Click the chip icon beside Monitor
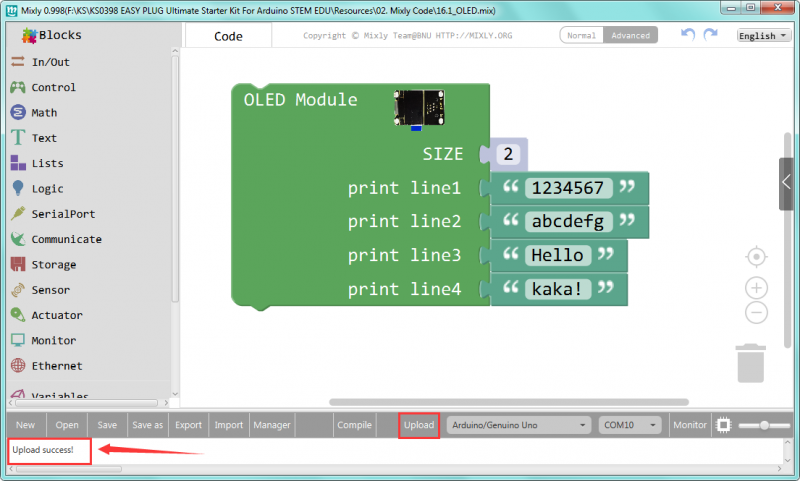Viewport: 800px width, 481px height. [x=724, y=425]
